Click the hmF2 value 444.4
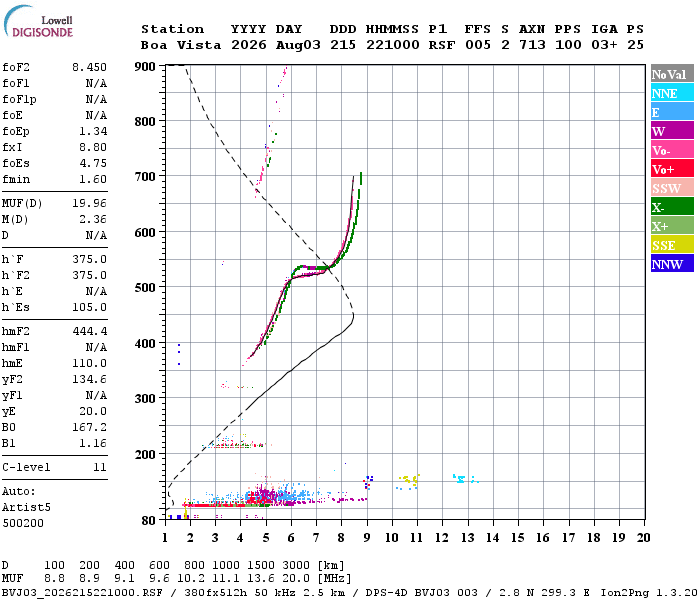Viewport: 700px width, 600px height. point(89,331)
